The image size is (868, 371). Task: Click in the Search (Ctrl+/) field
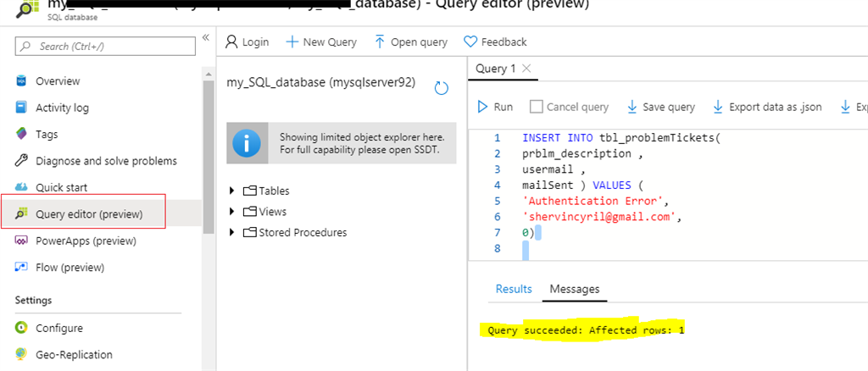105,47
